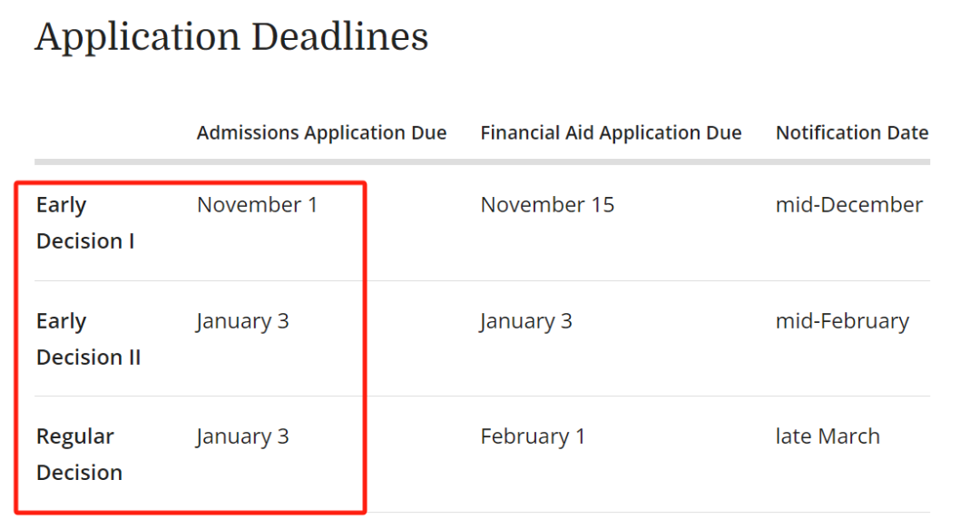Click the November 15 financial aid date

pos(547,204)
